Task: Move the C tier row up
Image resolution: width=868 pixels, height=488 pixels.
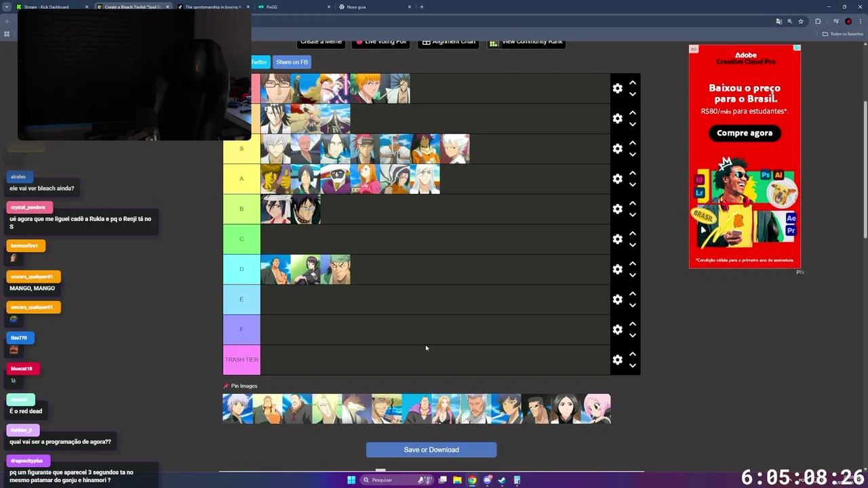Action: point(633,233)
